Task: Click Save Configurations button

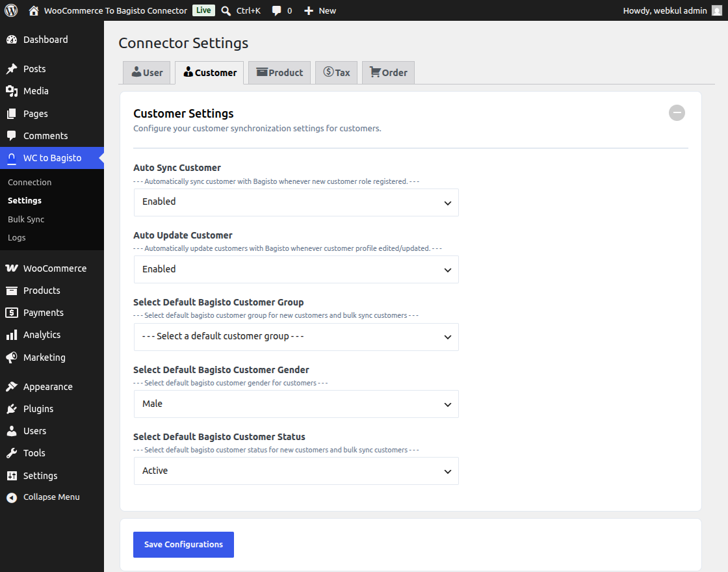Action: (x=183, y=545)
